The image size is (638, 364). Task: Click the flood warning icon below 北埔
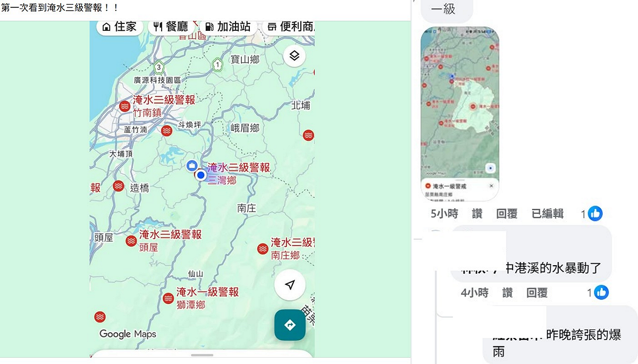pos(308,135)
